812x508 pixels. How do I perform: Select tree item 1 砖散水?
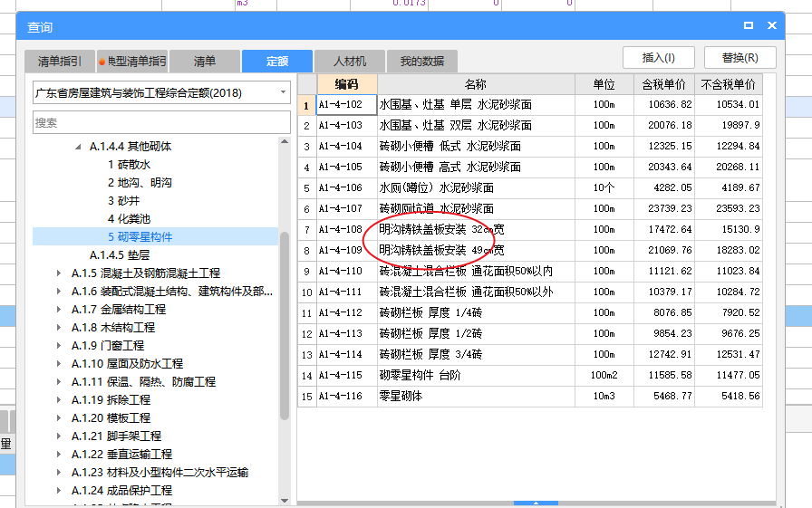tap(129, 165)
